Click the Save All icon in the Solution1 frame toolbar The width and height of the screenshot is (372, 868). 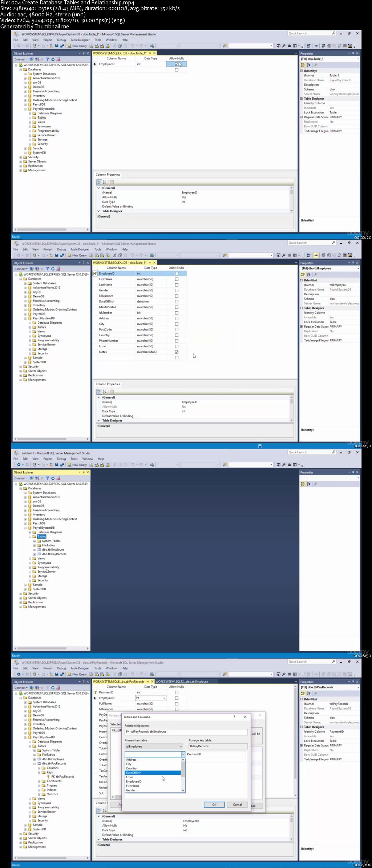[x=62, y=465]
